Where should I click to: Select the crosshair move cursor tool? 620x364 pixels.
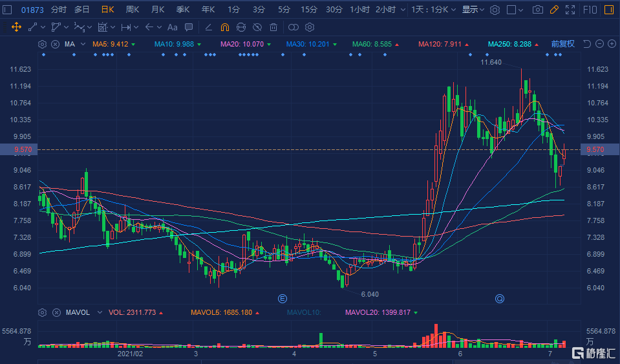point(16,27)
